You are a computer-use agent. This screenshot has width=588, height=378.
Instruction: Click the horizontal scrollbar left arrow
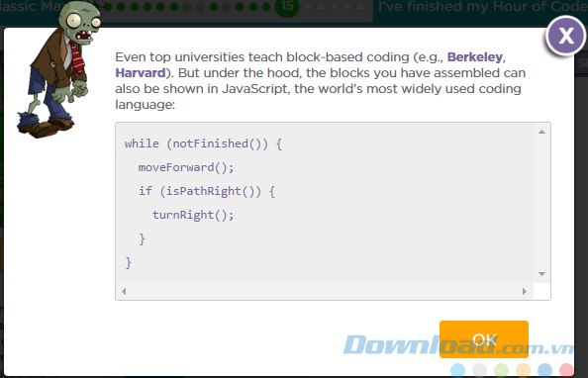point(124,291)
